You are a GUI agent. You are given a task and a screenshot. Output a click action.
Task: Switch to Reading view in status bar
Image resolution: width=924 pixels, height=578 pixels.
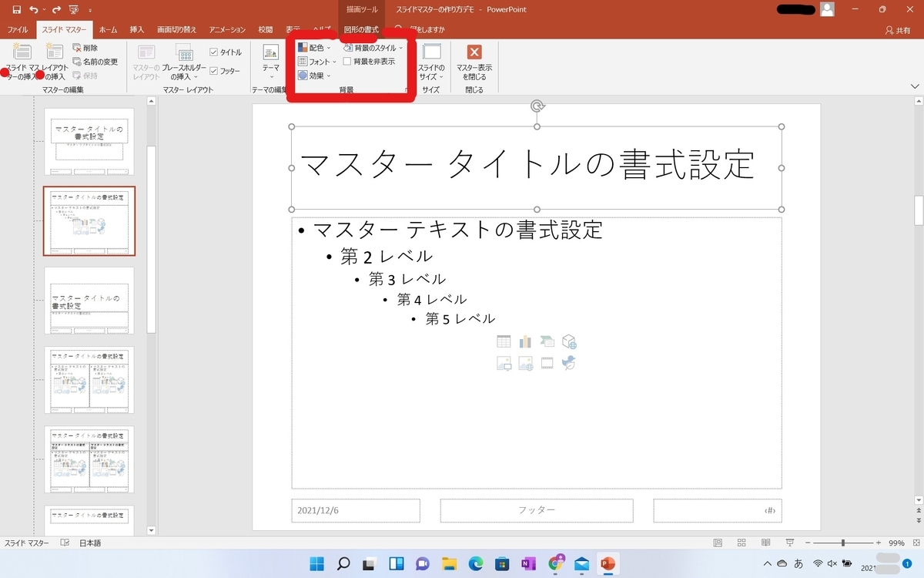point(766,543)
